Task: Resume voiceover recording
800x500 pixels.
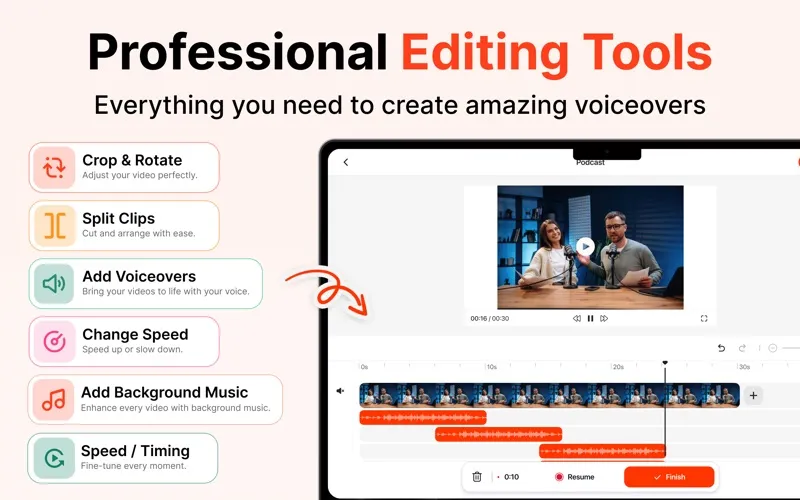Action: pyautogui.click(x=574, y=477)
